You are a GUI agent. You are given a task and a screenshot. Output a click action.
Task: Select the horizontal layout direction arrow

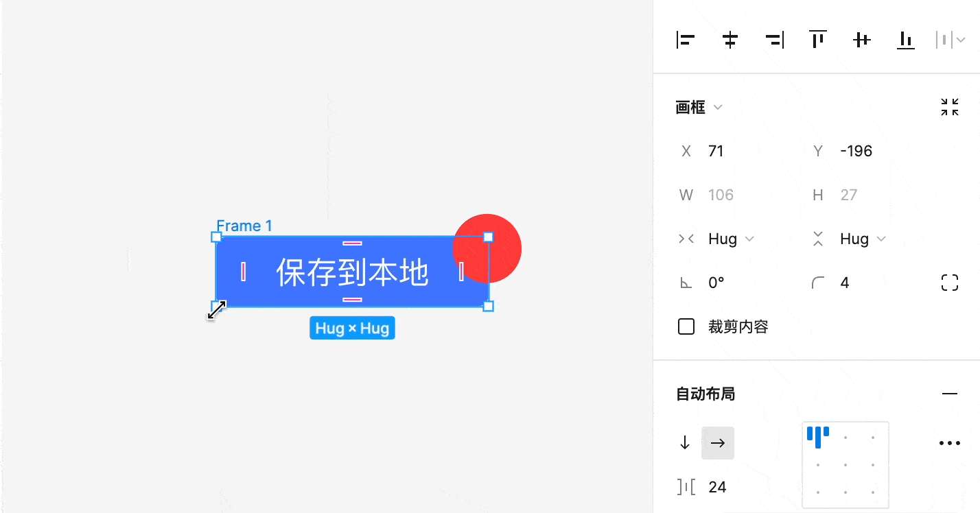point(718,443)
